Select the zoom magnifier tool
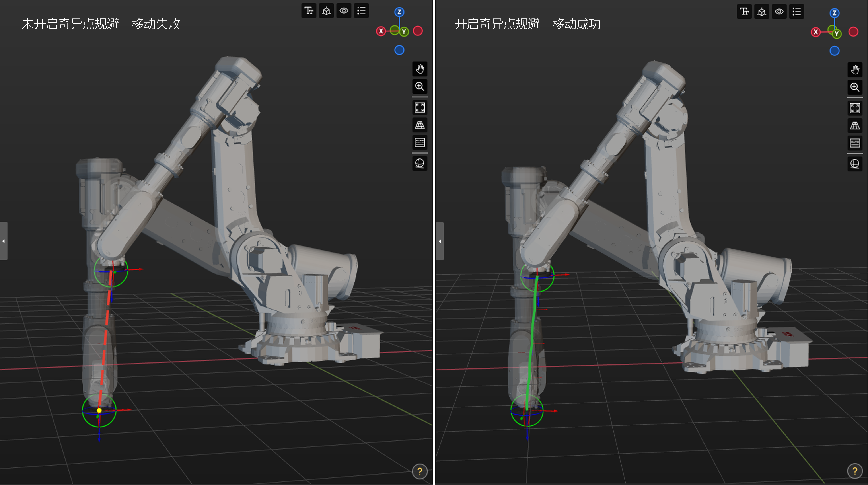Screen dimensions: 868x485 click(420, 87)
